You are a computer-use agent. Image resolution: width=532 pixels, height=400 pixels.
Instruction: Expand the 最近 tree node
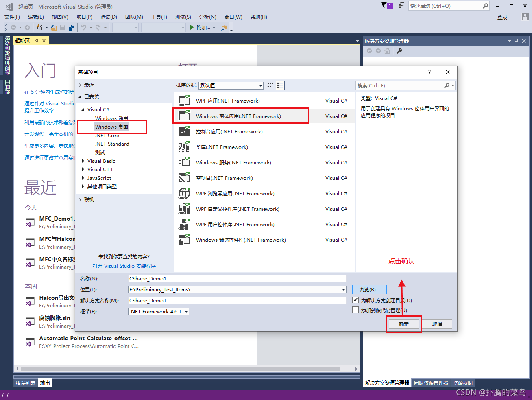click(80, 85)
